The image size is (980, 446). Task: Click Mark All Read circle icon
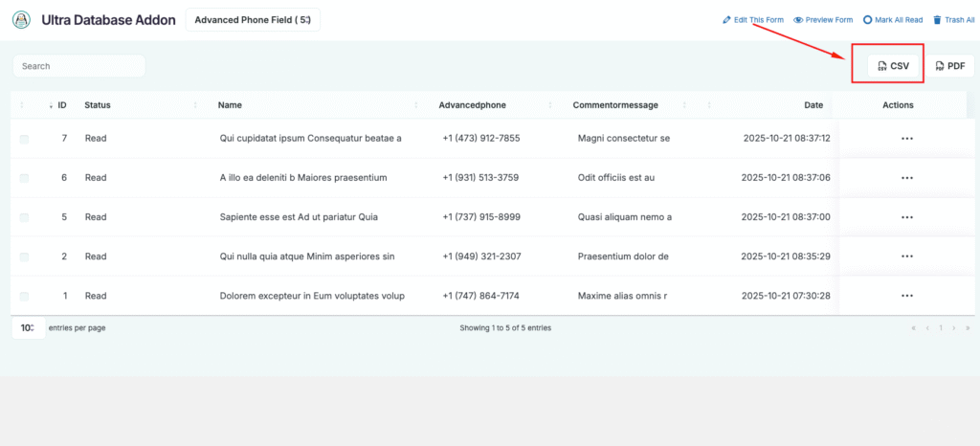click(868, 20)
